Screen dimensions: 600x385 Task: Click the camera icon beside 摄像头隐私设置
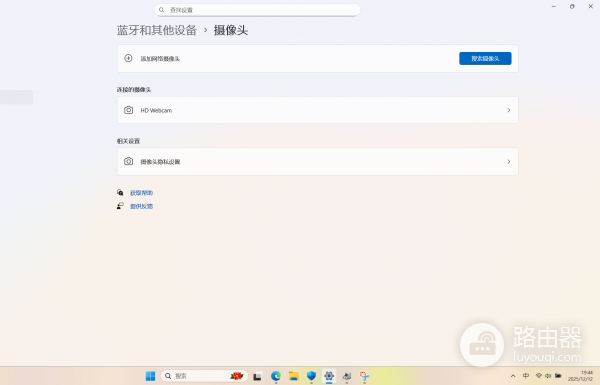click(x=129, y=162)
